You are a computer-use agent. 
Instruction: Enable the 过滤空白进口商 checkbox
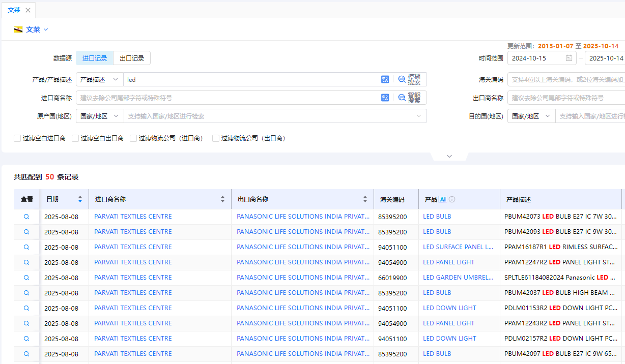[17, 138]
